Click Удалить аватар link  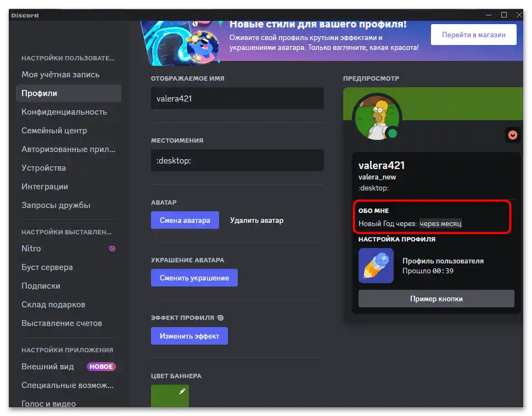[256, 221]
